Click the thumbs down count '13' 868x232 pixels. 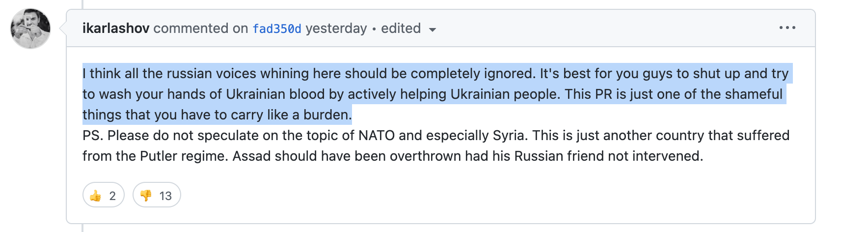click(165, 196)
